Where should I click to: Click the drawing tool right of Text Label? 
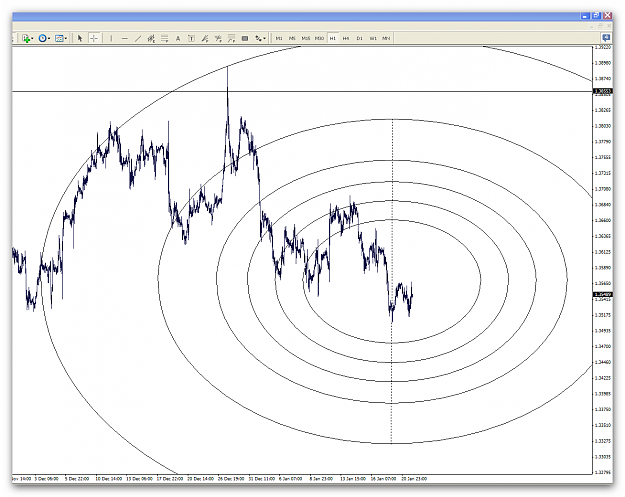click(205, 38)
